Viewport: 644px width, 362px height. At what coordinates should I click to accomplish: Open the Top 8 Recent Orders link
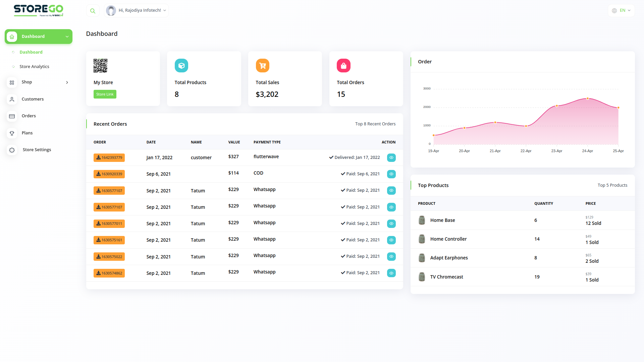click(x=375, y=124)
